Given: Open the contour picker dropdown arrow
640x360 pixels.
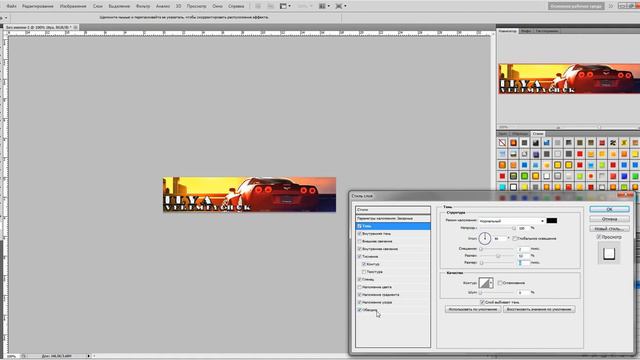Looking at the screenshot, I should coord(491,282).
